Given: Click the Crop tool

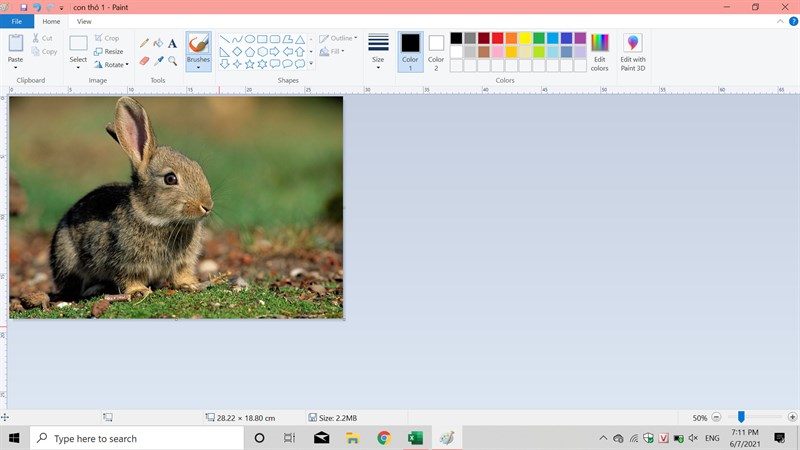Looking at the screenshot, I should pos(106,38).
